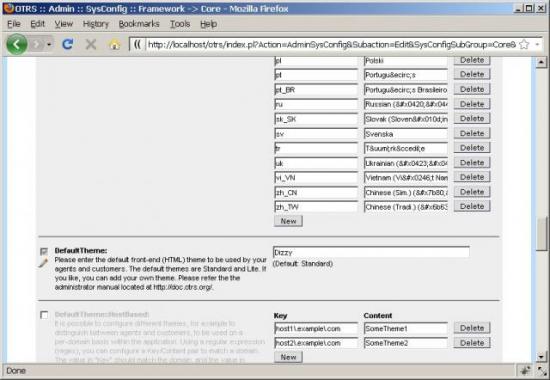This screenshot has width=550, height=380.
Task: Click the vertical scrollbar thumb
Action: (x=541, y=234)
